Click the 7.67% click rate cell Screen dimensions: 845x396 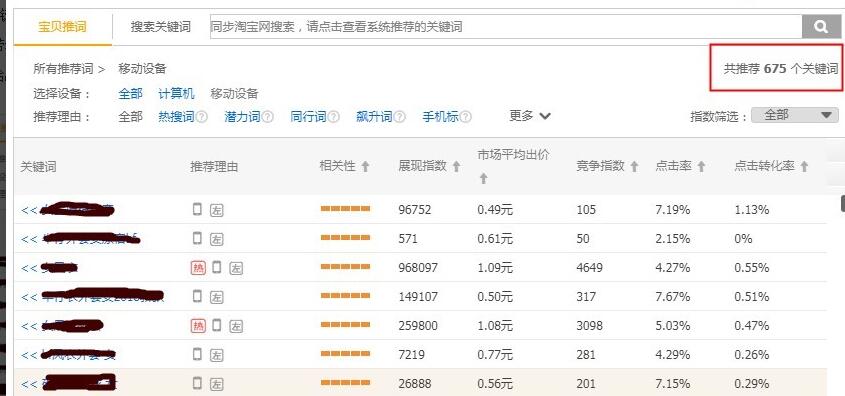pyautogui.click(x=673, y=297)
